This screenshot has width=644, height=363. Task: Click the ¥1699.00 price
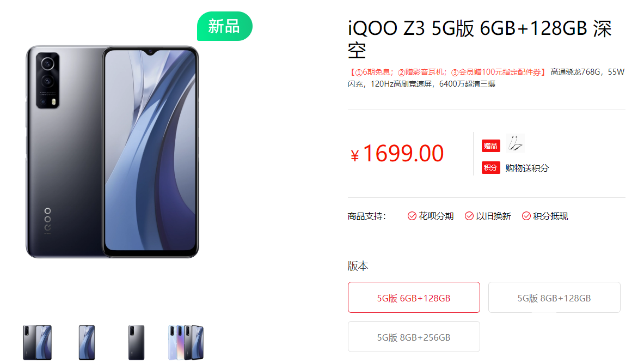(x=397, y=153)
